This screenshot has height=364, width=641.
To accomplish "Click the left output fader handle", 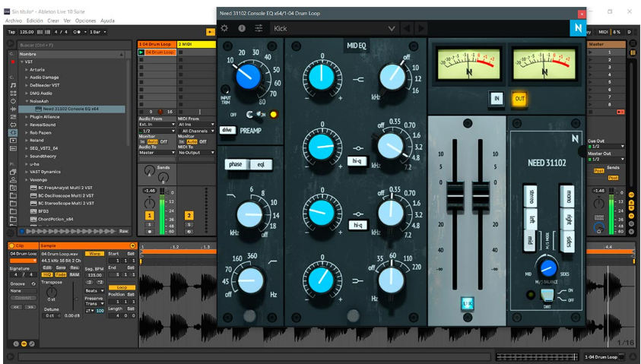I will 455,196.
